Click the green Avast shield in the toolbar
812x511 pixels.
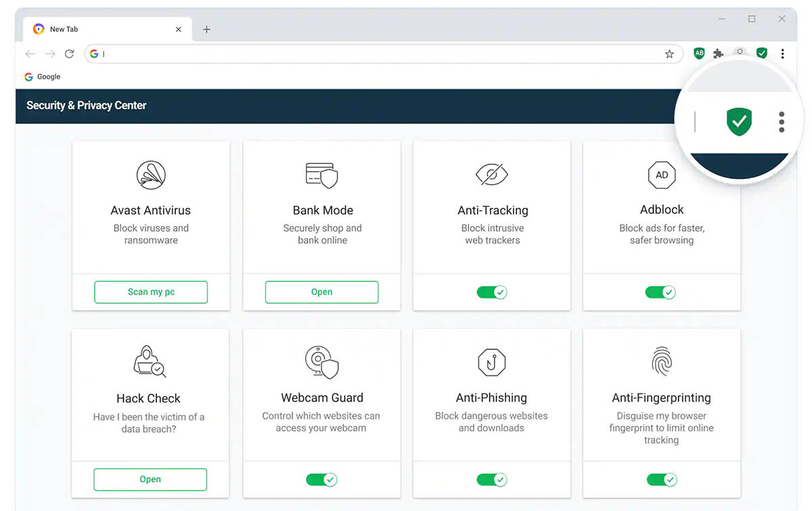762,53
